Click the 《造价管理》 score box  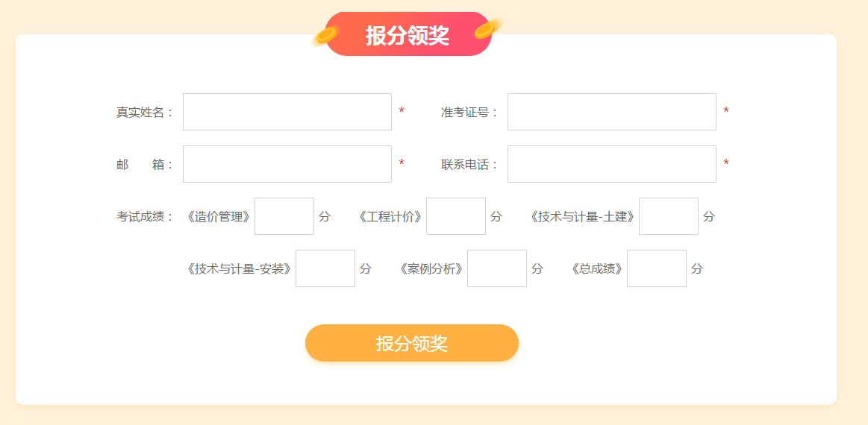point(284,216)
